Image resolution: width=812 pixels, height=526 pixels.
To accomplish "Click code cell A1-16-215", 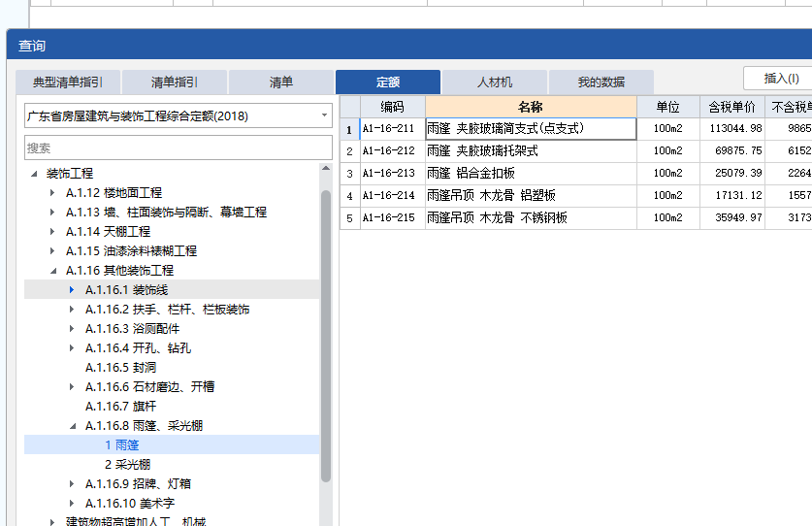I will pos(393,218).
